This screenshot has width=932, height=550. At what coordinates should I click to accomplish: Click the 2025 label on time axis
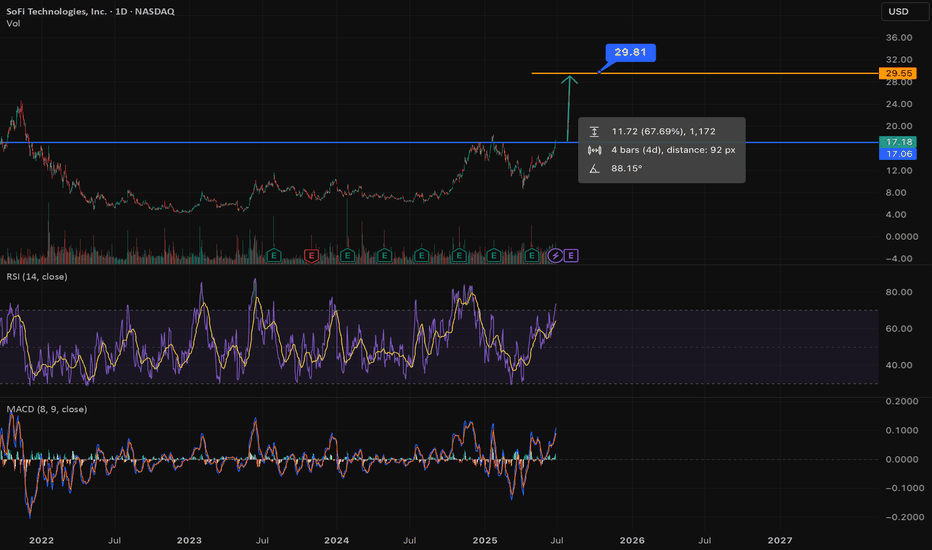(x=484, y=540)
